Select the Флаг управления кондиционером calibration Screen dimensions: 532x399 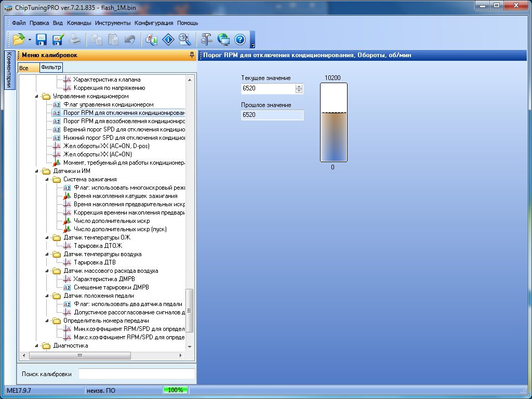108,104
